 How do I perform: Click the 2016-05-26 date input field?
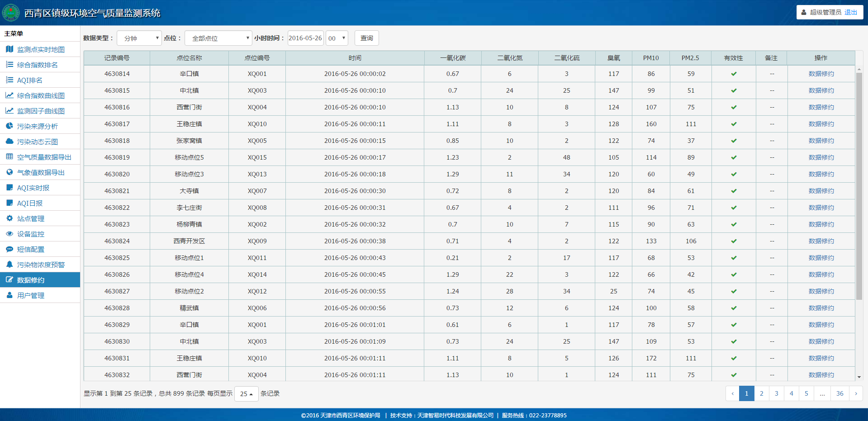pyautogui.click(x=305, y=38)
